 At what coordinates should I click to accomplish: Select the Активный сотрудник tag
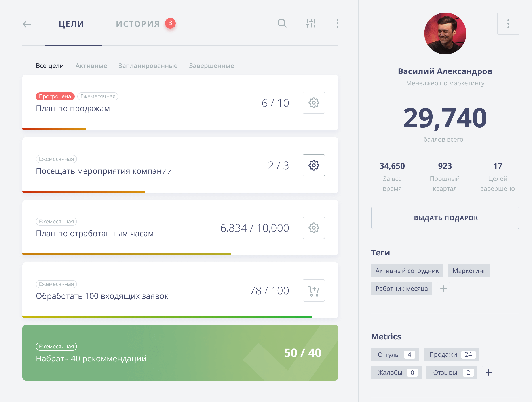point(407,271)
